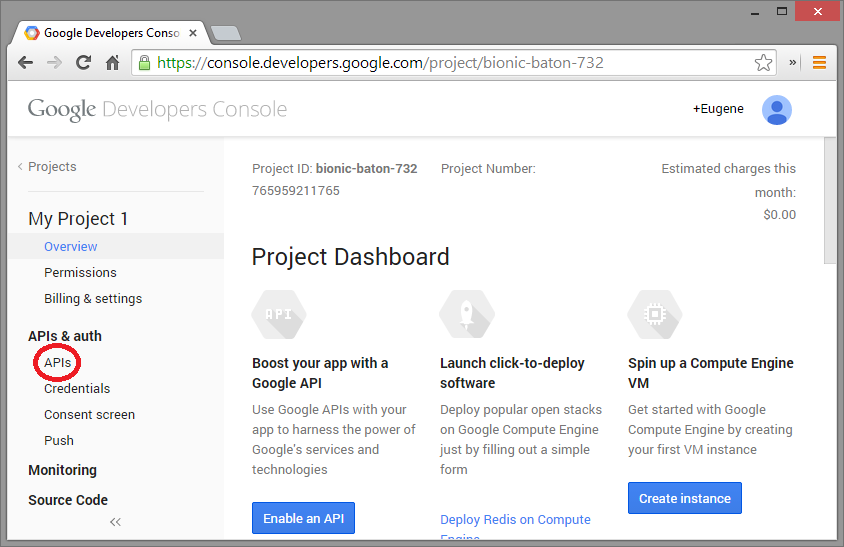Viewport: 844px width, 547px height.
Task: Click the Create instance button
Action: tap(685, 499)
